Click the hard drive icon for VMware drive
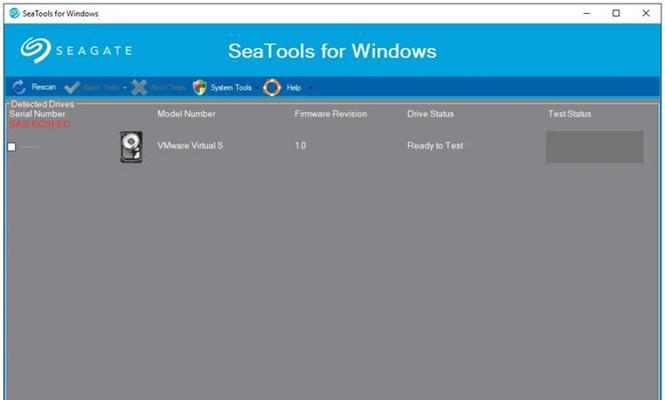The width and height of the screenshot is (665, 400). [x=131, y=147]
